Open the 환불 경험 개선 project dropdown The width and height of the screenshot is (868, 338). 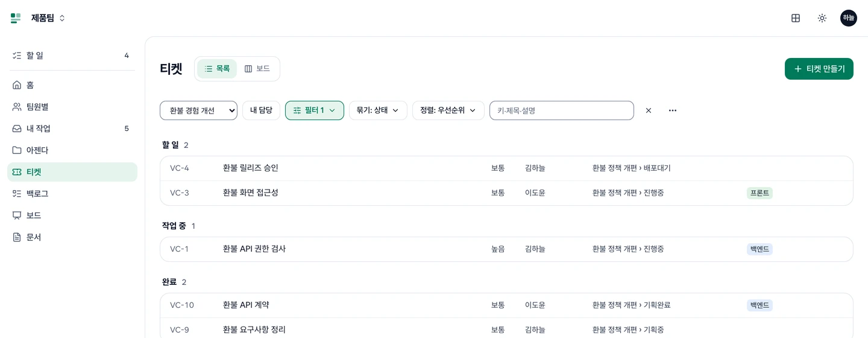[198, 110]
